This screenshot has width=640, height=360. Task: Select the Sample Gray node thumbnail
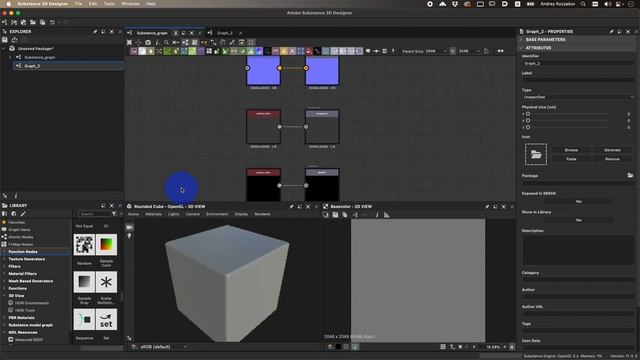[84, 282]
